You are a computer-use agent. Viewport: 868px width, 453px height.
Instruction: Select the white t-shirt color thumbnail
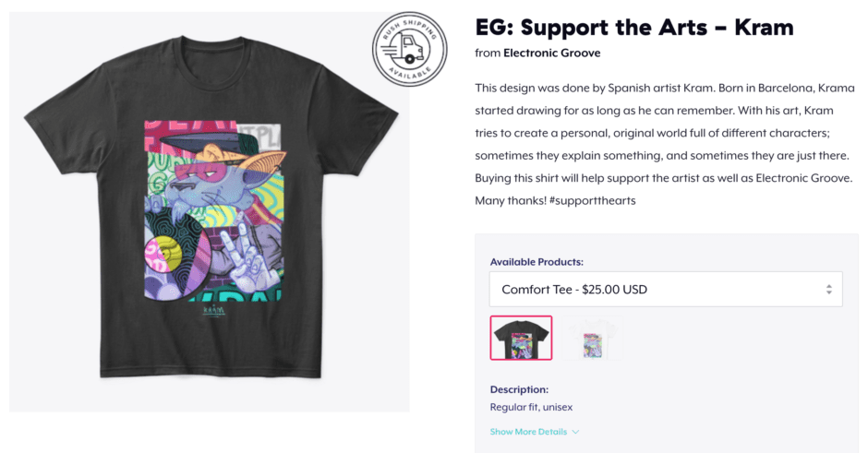point(592,338)
